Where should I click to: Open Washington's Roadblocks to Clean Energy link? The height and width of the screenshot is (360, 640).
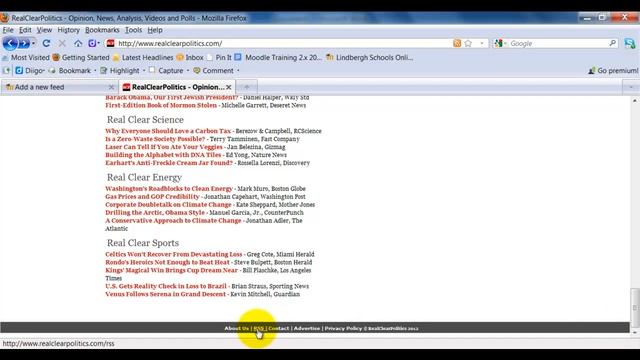point(169,189)
